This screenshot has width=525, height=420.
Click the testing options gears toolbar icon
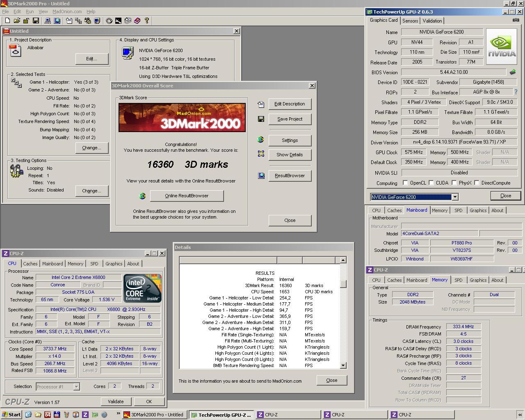tap(87, 21)
